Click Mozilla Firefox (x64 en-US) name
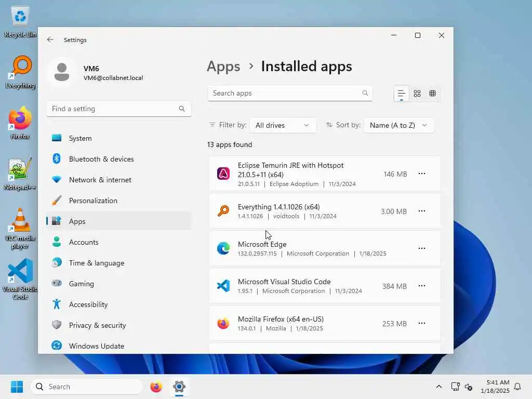532x399 pixels. (x=281, y=319)
